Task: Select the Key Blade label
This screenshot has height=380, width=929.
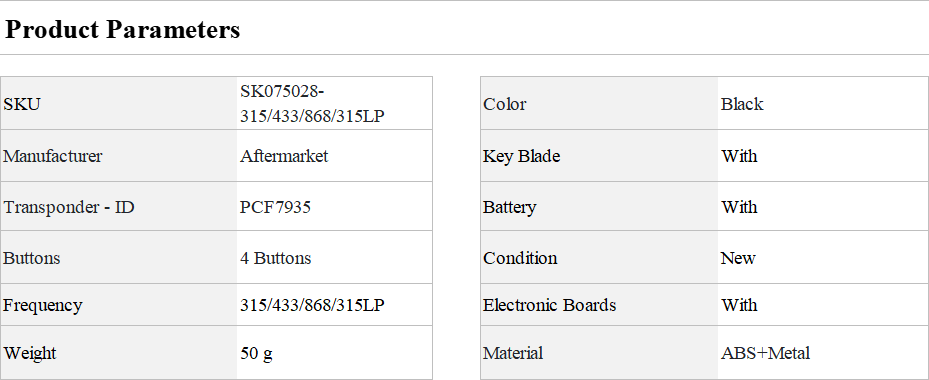Action: (x=521, y=156)
